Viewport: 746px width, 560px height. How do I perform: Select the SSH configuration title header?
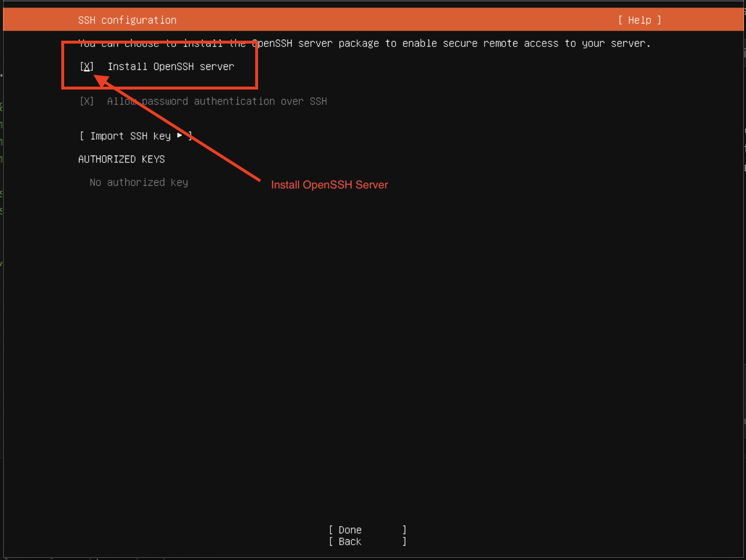point(127,20)
